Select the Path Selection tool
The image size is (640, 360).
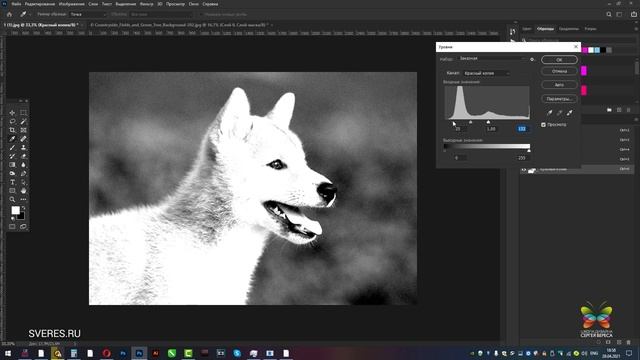[23, 182]
